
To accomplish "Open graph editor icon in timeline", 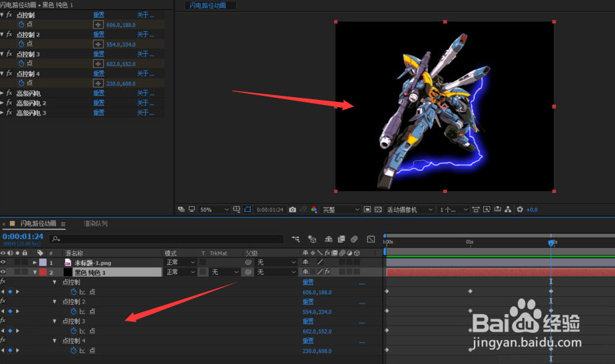I will pos(371,239).
